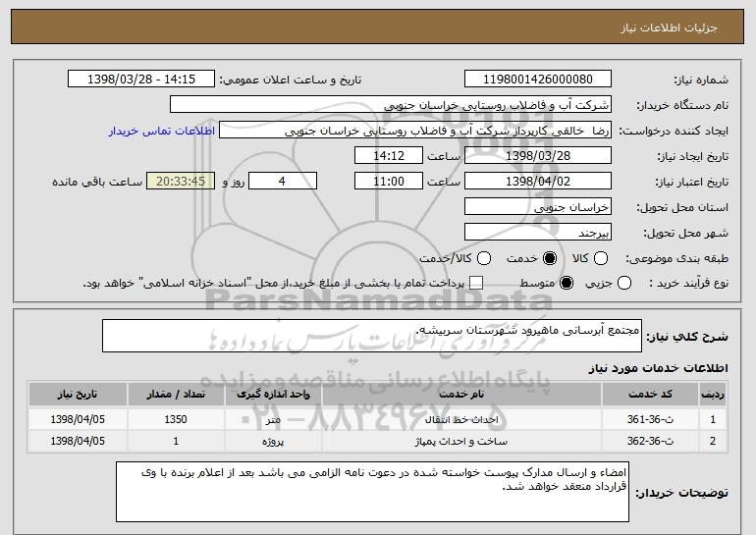Click the section title 'اطلاعات خدمات مورد نیاز'

click(658, 368)
